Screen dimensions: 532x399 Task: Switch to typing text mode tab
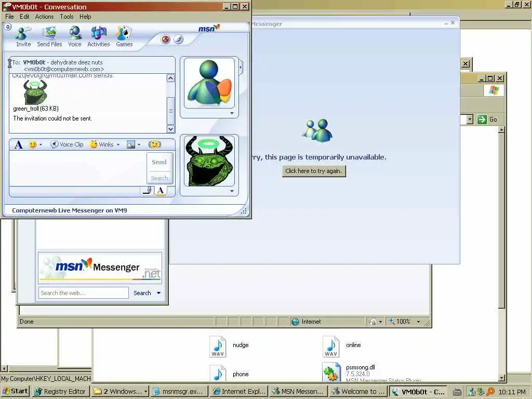[161, 191]
